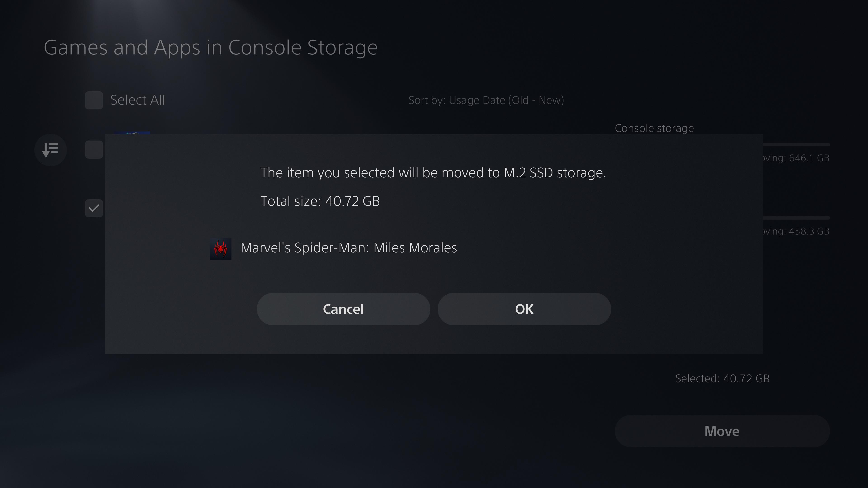The width and height of the screenshot is (868, 488).
Task: Confirm the move with OK
Action: tap(524, 309)
